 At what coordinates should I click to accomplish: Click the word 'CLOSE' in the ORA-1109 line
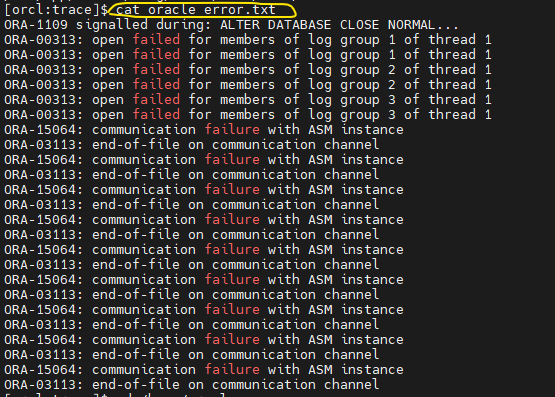360,25
